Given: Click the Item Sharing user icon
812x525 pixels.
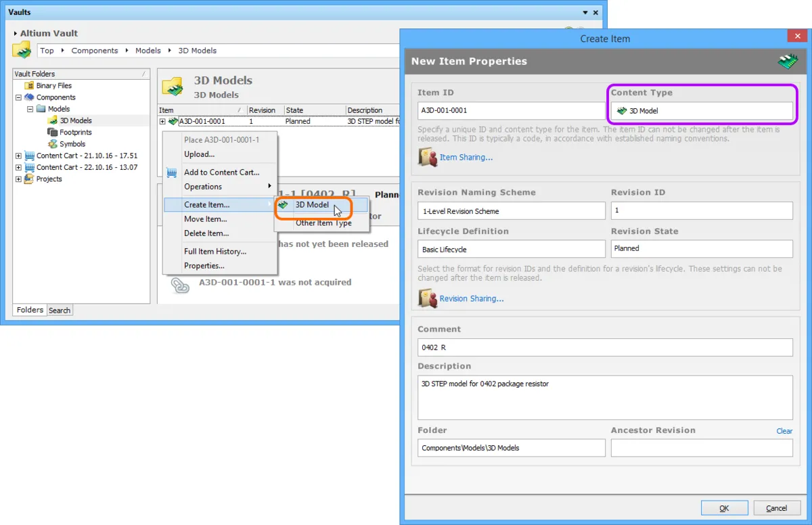Looking at the screenshot, I should tap(428, 157).
